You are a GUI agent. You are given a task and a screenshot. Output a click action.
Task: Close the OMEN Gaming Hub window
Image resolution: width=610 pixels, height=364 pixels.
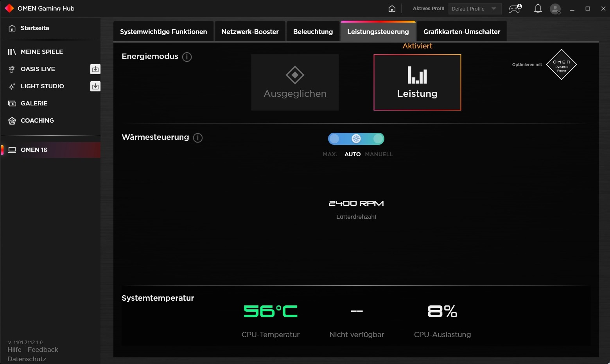click(603, 9)
